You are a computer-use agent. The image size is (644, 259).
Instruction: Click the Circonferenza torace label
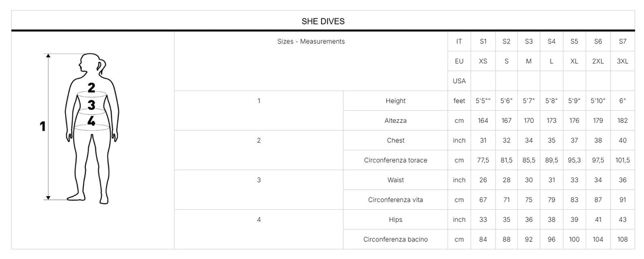395,160
